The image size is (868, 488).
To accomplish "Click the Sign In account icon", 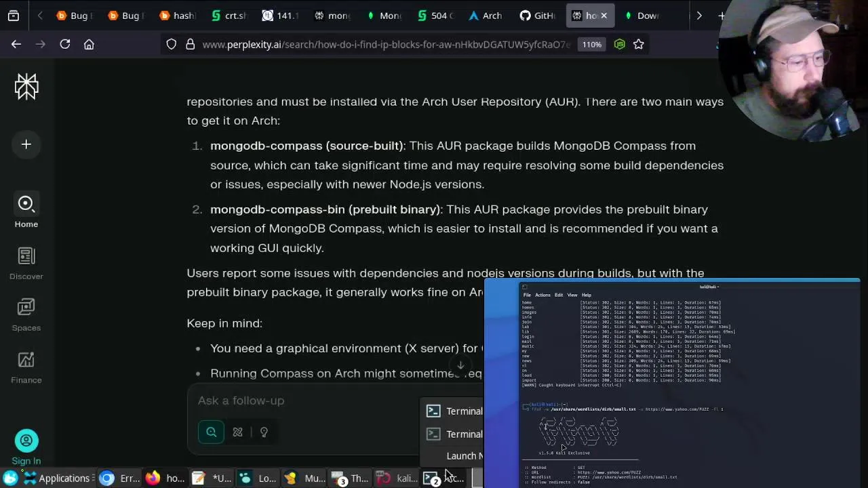I will pos(26,447).
